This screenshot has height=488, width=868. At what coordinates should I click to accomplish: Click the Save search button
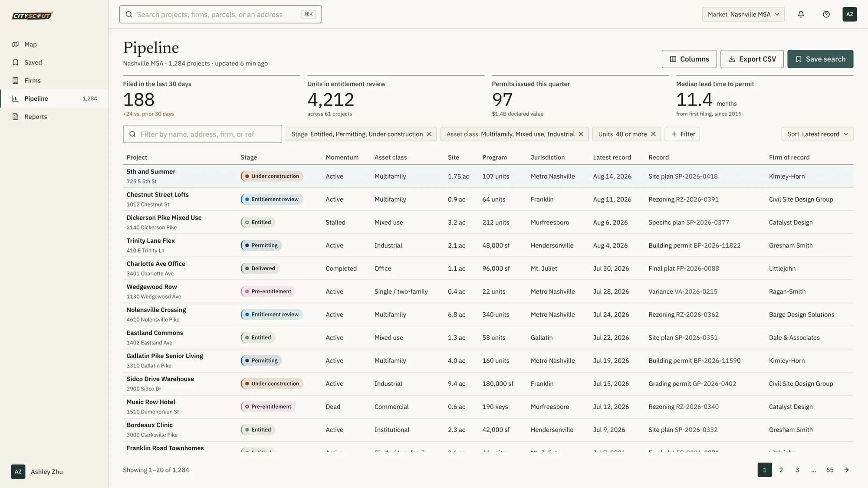[x=820, y=59]
